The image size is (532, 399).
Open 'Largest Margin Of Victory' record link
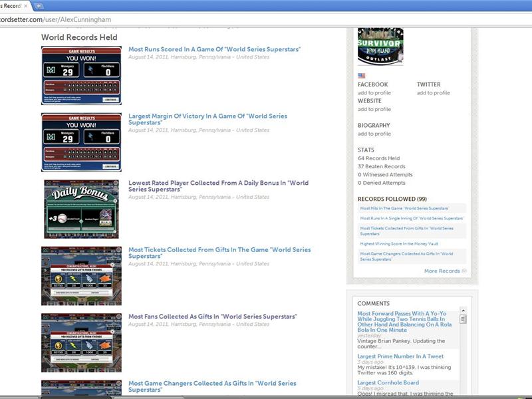[x=207, y=119]
